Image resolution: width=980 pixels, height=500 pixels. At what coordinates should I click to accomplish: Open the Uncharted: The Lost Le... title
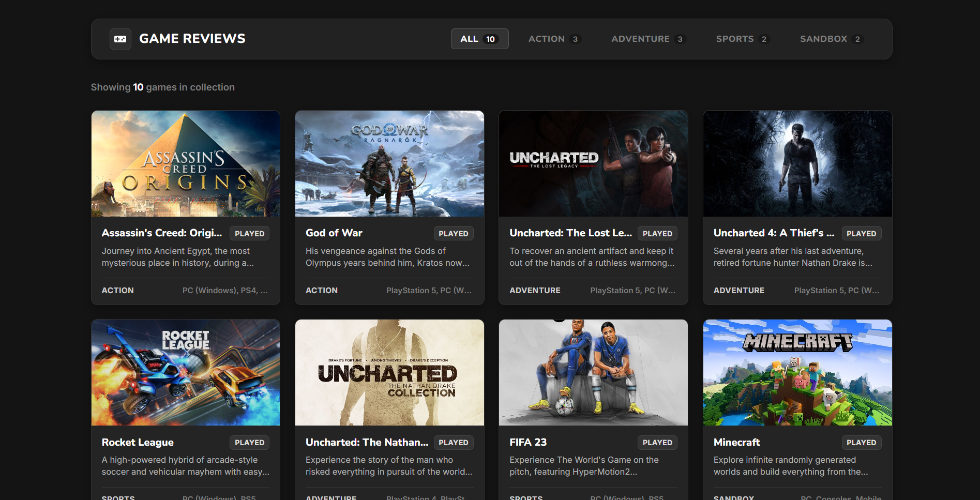tap(570, 233)
